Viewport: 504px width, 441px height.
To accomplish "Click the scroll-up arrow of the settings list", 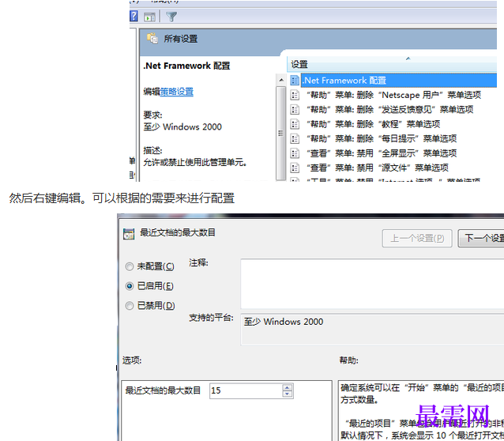I will (x=281, y=80).
